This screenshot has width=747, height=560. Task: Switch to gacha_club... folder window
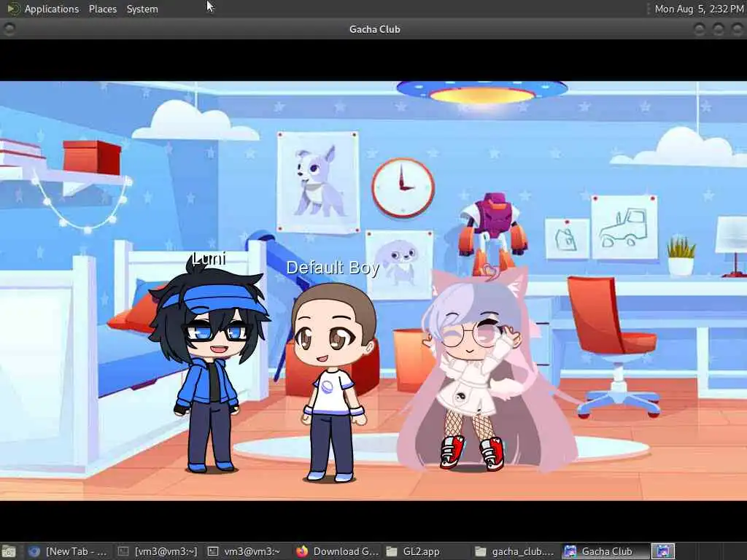tap(514, 551)
